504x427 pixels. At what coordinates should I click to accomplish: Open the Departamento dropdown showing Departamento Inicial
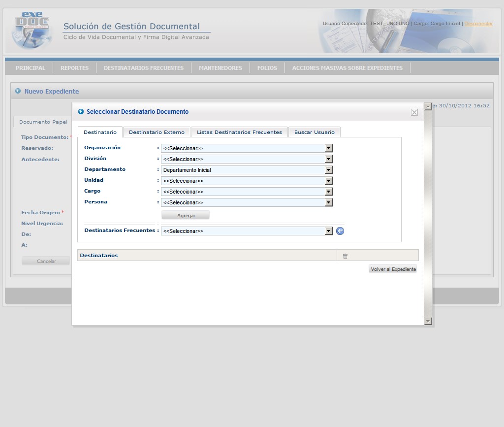coord(247,170)
